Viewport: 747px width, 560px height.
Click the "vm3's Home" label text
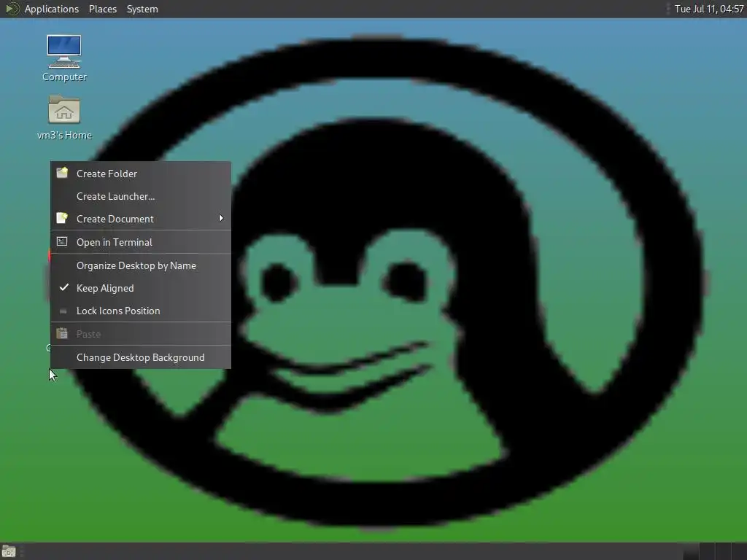click(64, 135)
